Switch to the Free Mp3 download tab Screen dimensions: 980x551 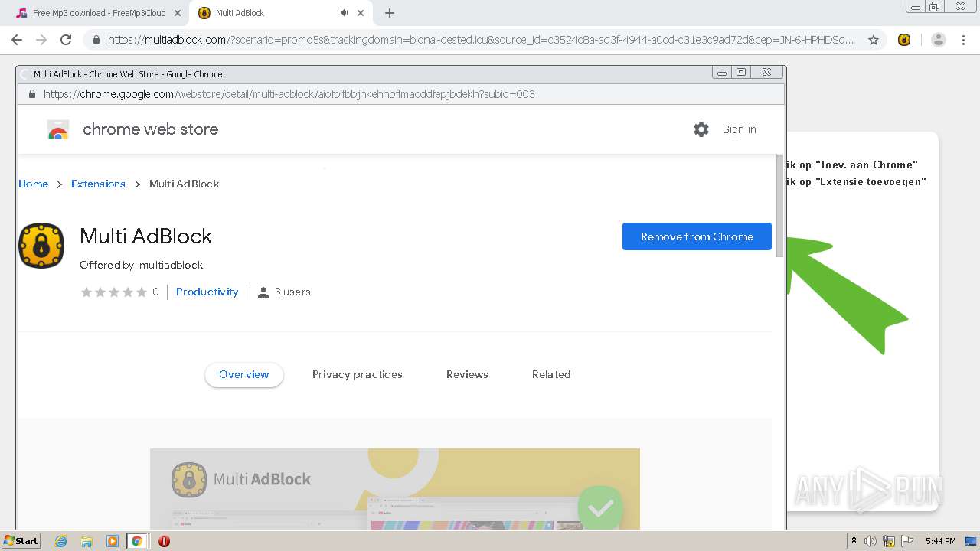pyautogui.click(x=99, y=13)
